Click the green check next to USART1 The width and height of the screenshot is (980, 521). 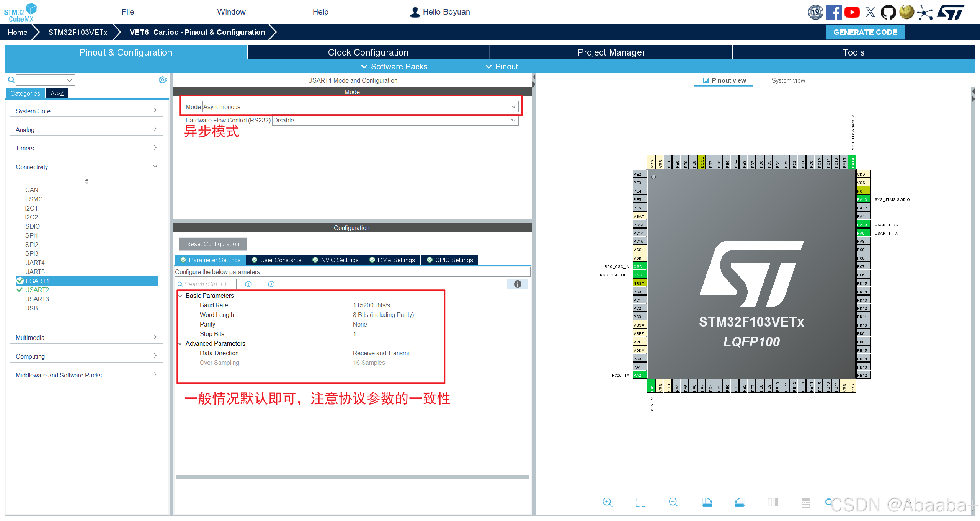tap(20, 281)
